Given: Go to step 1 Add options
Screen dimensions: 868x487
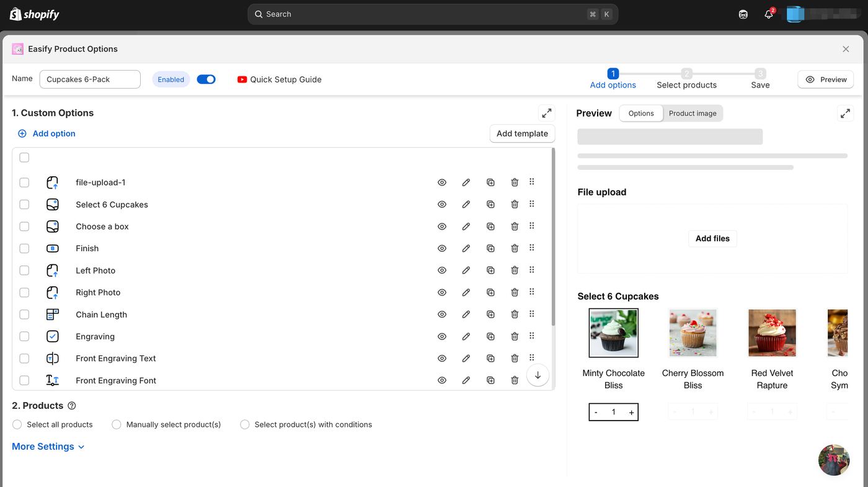Looking at the screenshot, I should click(x=613, y=79).
